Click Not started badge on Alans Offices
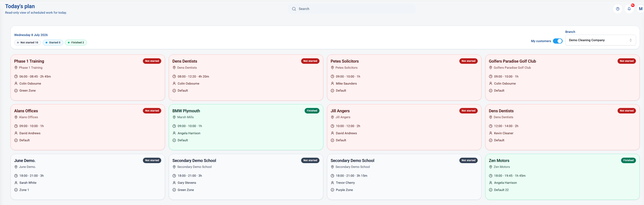 (152, 111)
